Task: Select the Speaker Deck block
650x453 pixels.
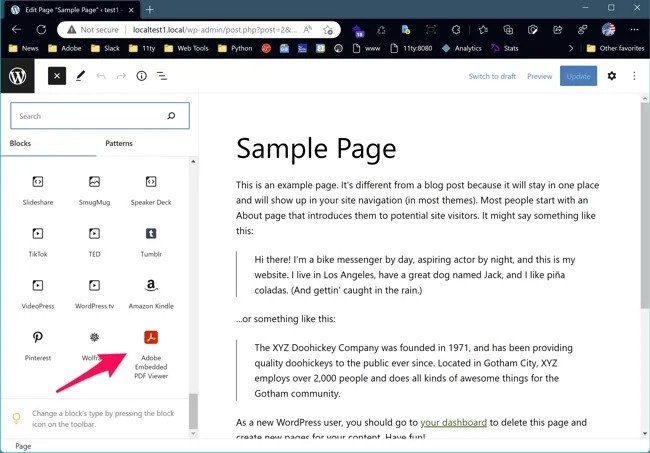Action: (150, 189)
